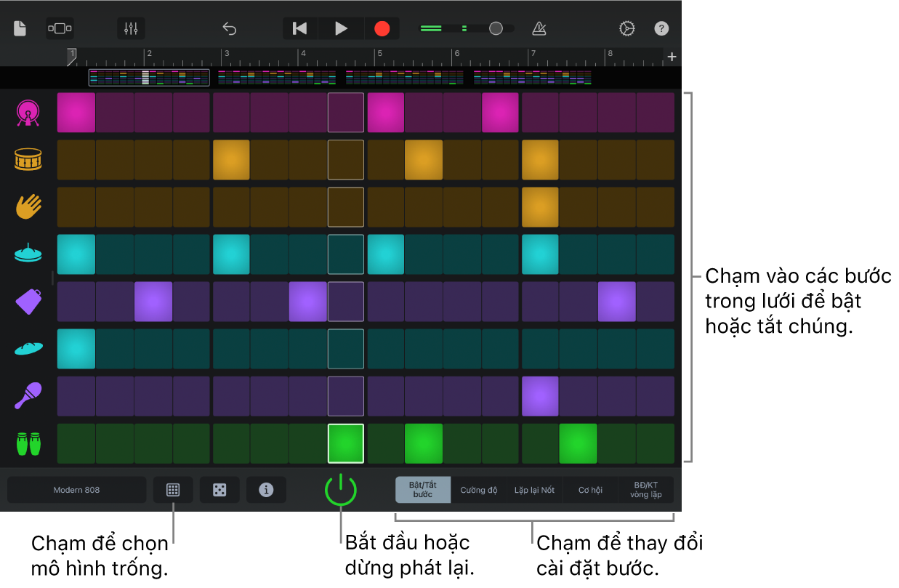Open the track controls mixer icon

pos(131,28)
